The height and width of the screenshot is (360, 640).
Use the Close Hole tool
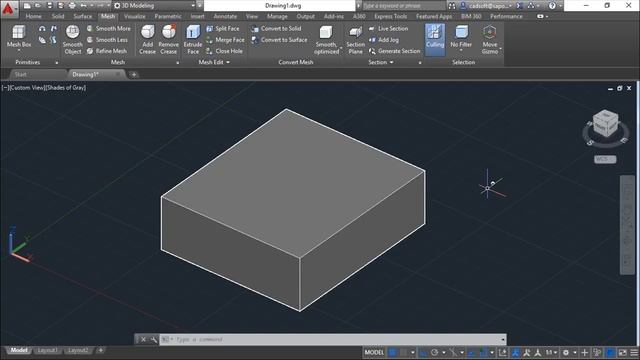224,51
